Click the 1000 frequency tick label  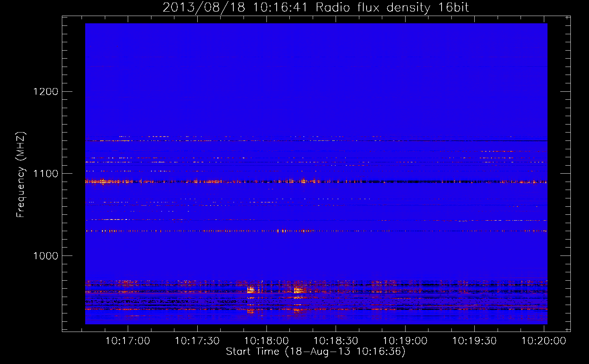pyautogui.click(x=46, y=256)
